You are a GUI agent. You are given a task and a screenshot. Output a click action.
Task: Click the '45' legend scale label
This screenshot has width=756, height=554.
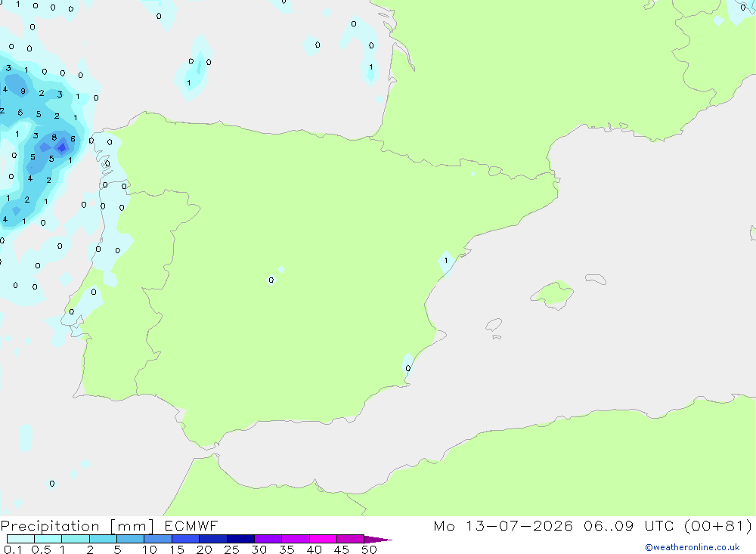[x=342, y=549]
